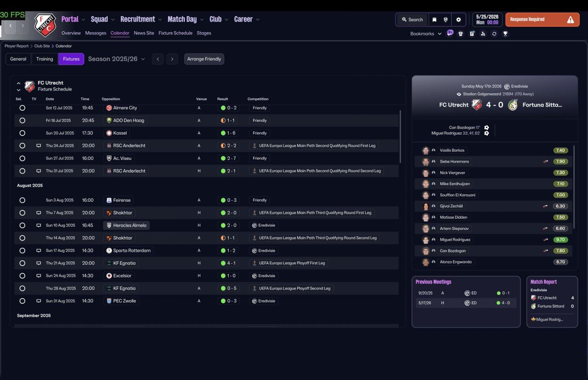
Task: Open the Messages sub-tab
Action: [96, 33]
